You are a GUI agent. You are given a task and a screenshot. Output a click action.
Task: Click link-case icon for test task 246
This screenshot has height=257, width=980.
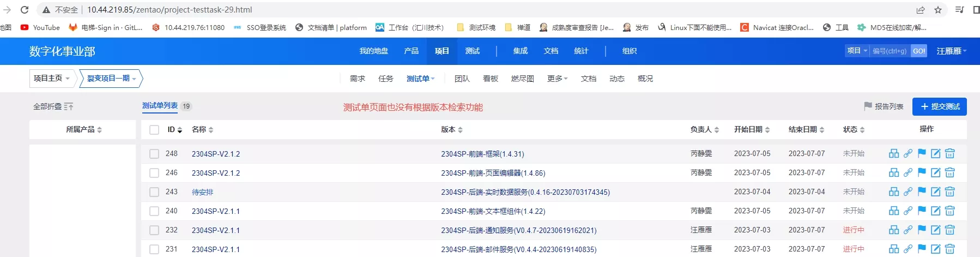(x=908, y=172)
